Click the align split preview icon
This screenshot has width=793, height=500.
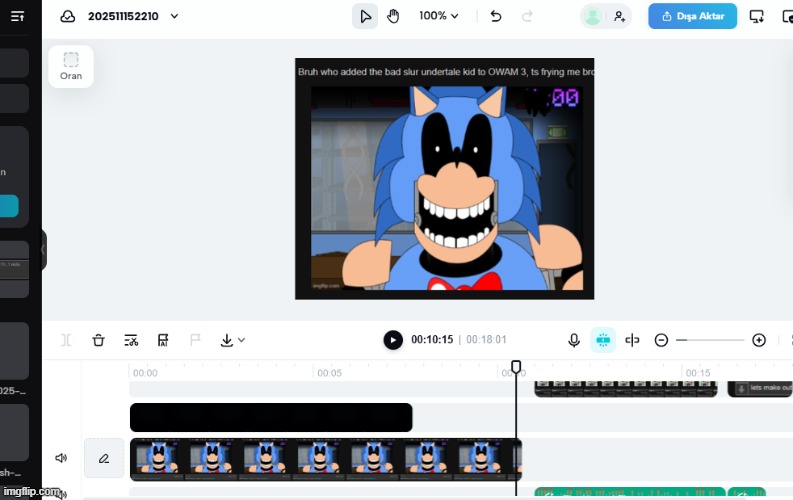632,340
